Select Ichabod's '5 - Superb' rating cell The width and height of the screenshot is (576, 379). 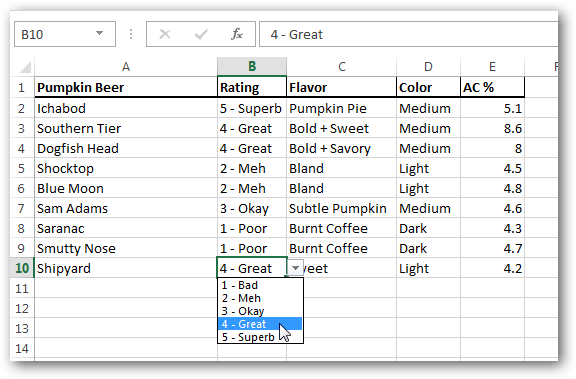tap(252, 108)
